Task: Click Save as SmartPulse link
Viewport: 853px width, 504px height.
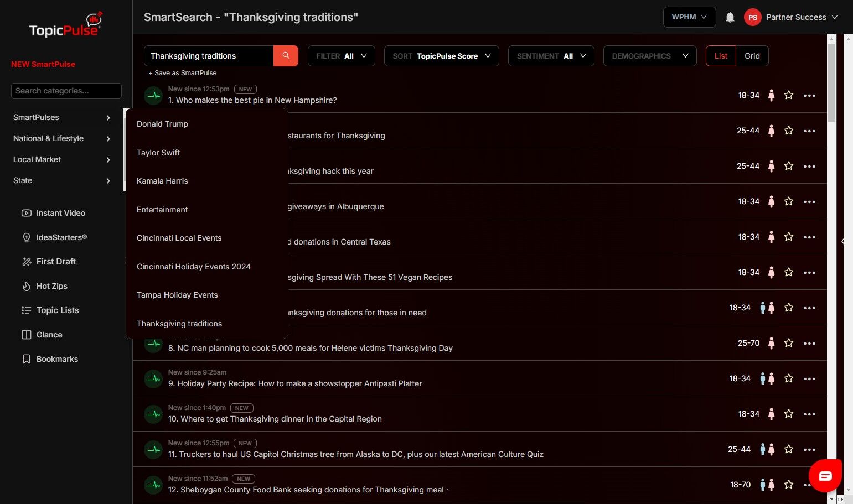Action: [183, 73]
